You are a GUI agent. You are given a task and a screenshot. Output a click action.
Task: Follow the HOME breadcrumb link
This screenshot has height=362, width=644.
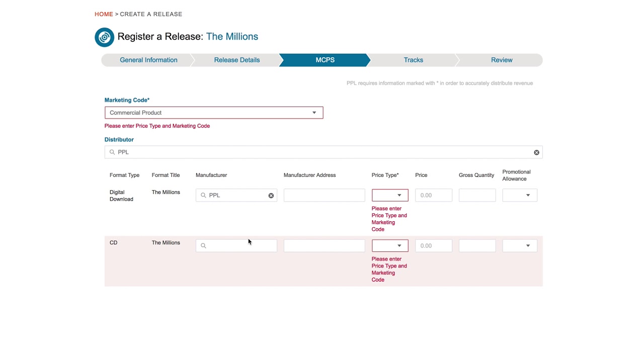[x=104, y=14]
